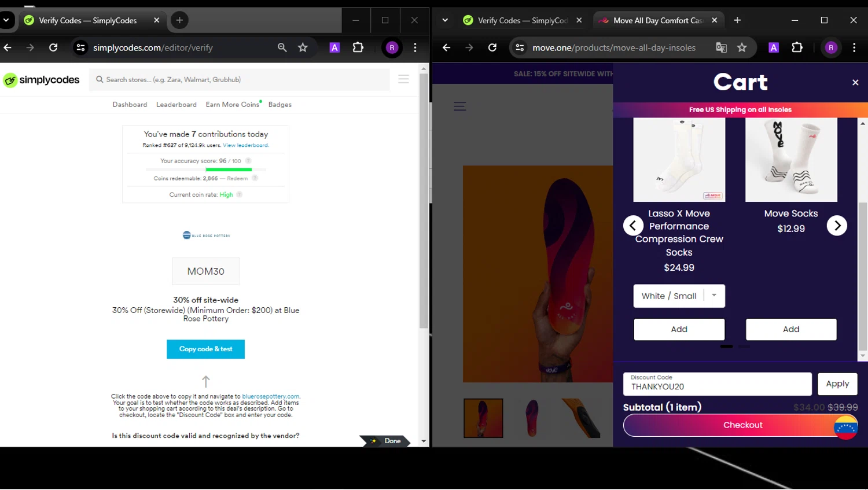This screenshot has width=868, height=490.
Task: Bookmark the simplycodes.com page with star
Action: tap(303, 47)
